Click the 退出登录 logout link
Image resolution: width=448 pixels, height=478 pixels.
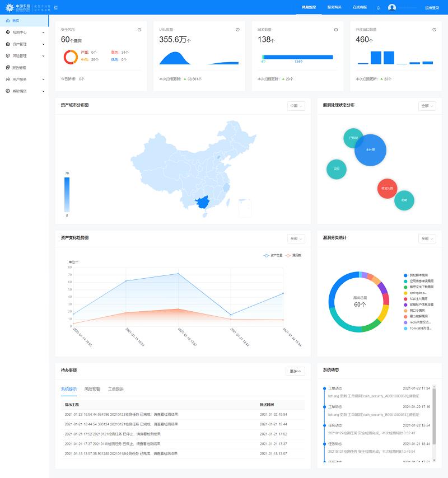(432, 8)
